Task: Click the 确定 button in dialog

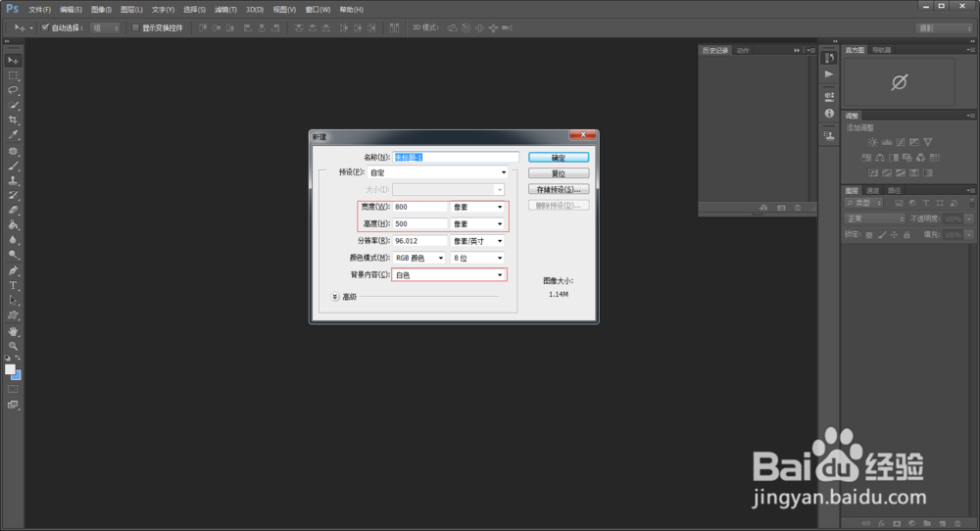Action: point(559,158)
